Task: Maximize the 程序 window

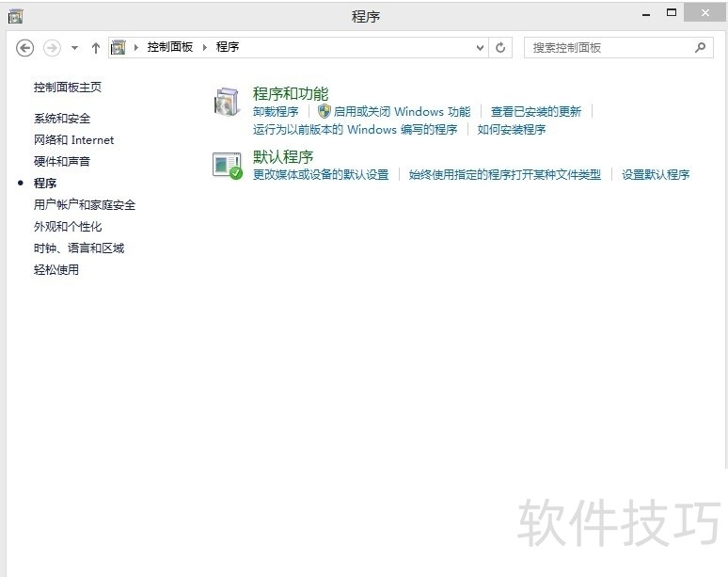Action: 672,12
